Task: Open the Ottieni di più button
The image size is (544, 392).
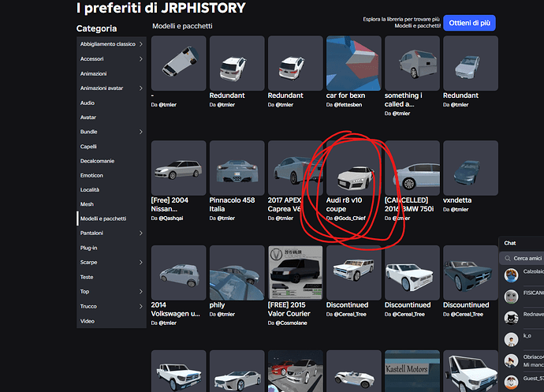Action: coord(469,23)
